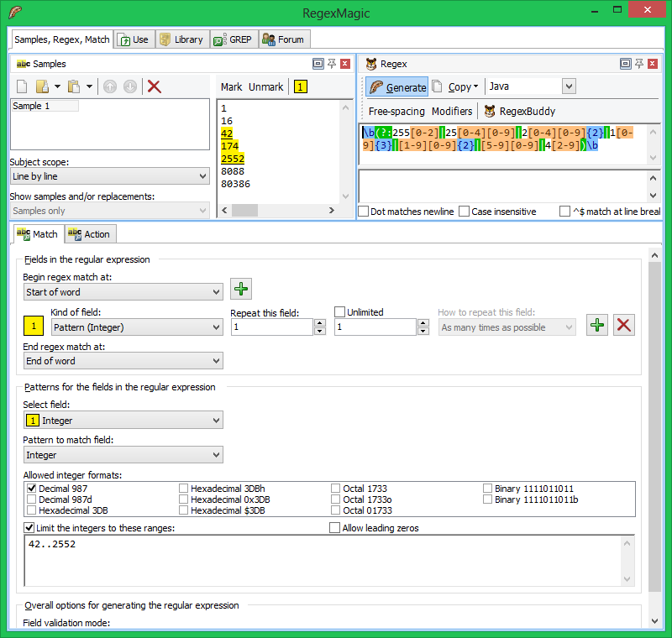
Task: Add a field with the green plus beside How to repeat
Action: pyautogui.click(x=597, y=325)
